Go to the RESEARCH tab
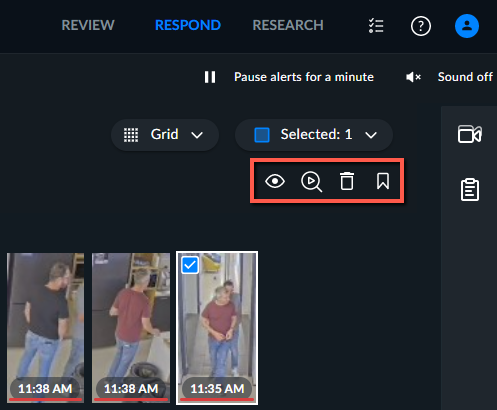This screenshot has height=410, width=497. click(x=288, y=26)
